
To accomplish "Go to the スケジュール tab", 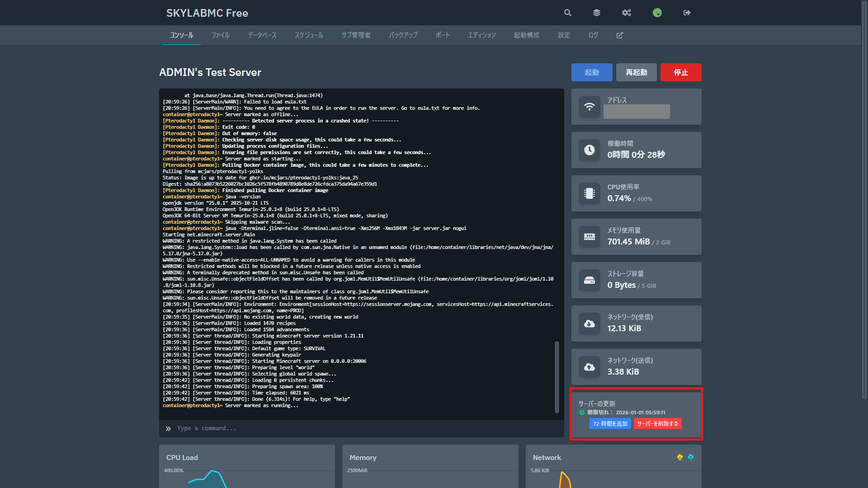I will click(309, 35).
